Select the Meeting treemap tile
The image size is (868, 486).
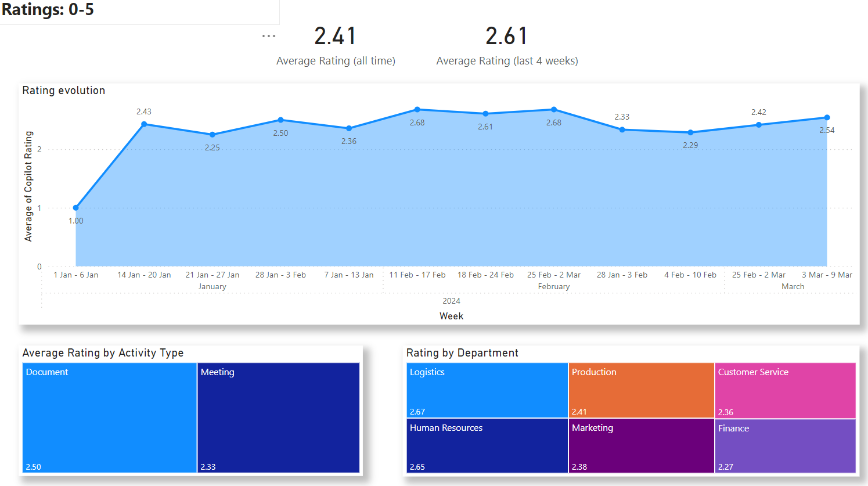coord(279,418)
